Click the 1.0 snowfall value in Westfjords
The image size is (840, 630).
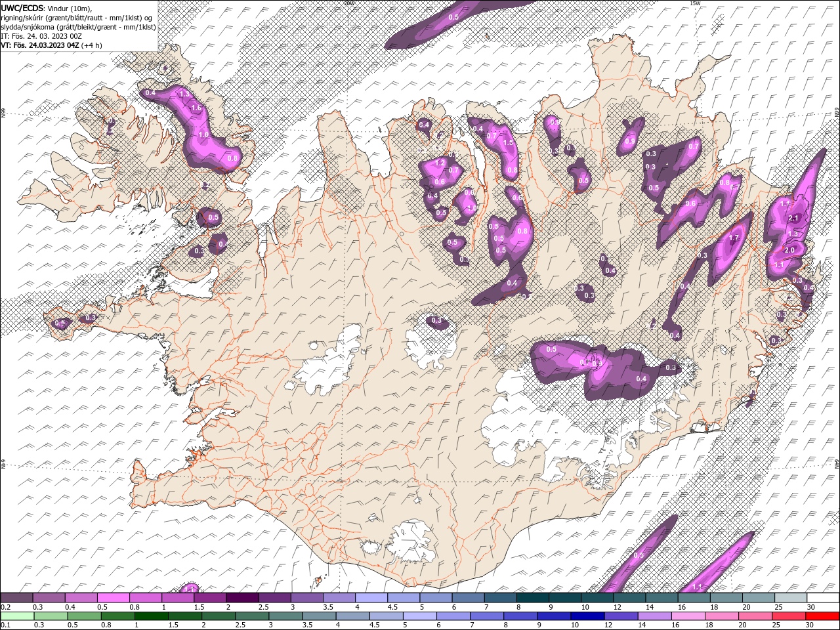point(203,135)
